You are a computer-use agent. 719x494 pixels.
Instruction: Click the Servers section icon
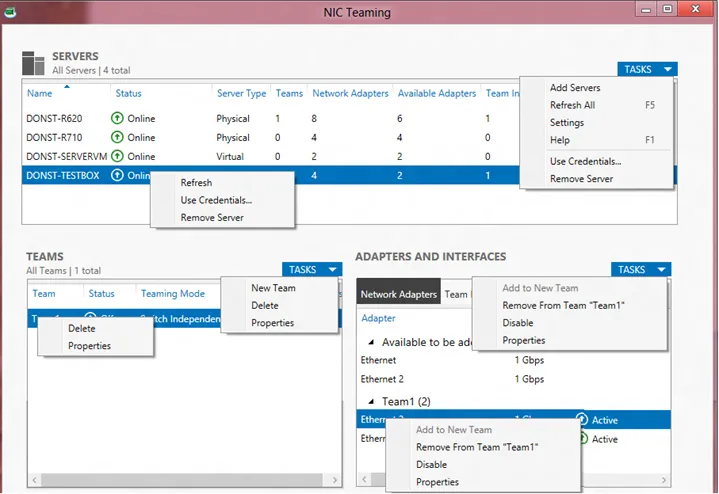pos(33,63)
